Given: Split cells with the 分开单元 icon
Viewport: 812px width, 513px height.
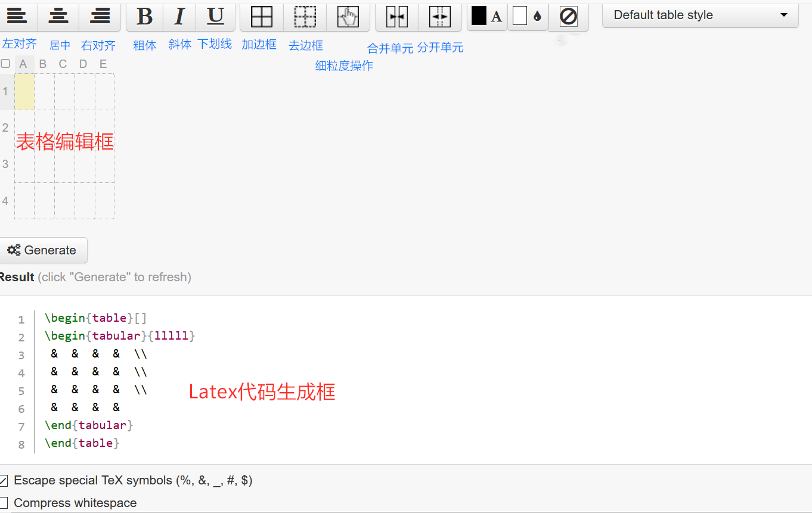Looking at the screenshot, I should point(440,16).
